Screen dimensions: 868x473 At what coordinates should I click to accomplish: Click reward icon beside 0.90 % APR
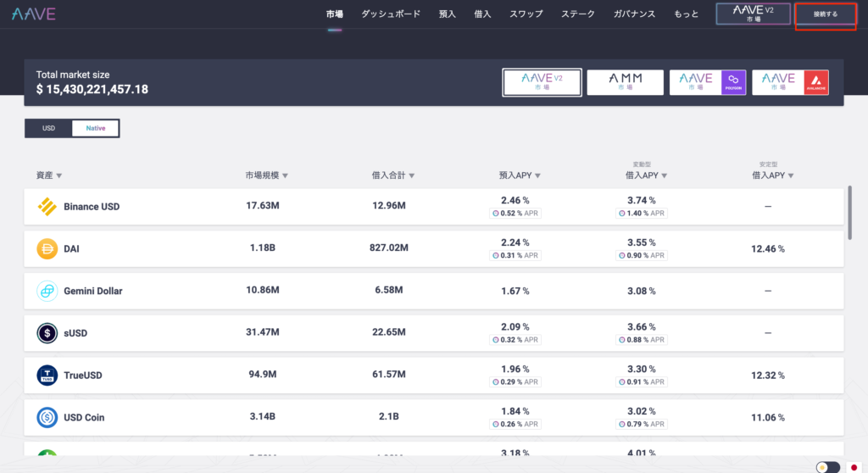[x=621, y=255]
